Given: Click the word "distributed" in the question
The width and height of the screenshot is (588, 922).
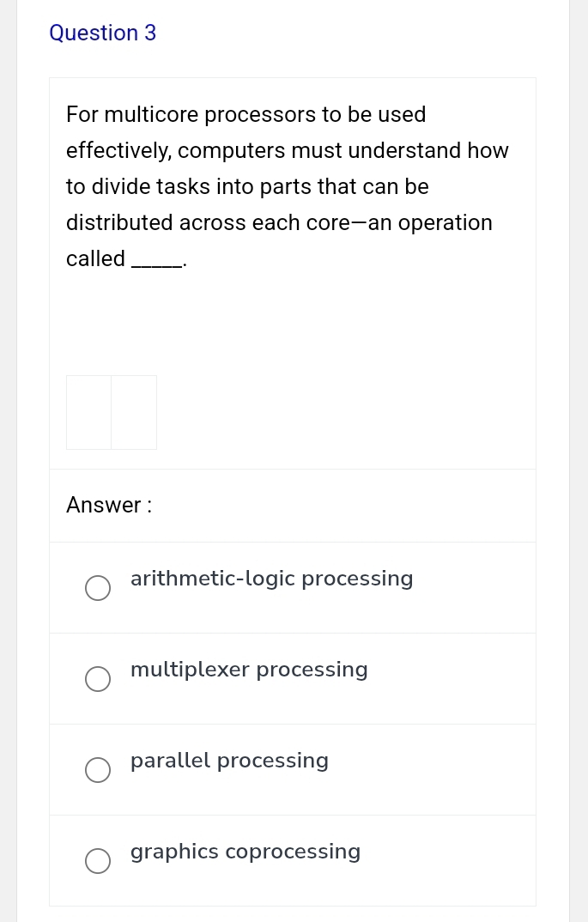Looking at the screenshot, I should tap(119, 222).
